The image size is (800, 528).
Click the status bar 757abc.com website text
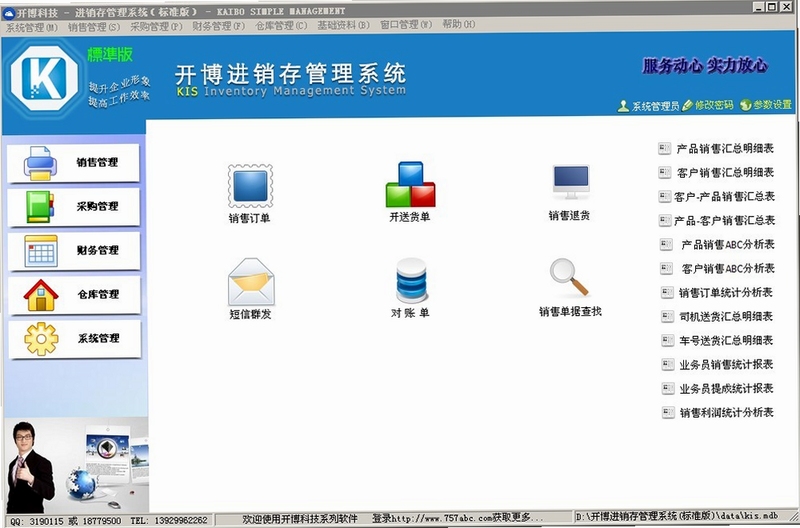(x=458, y=518)
